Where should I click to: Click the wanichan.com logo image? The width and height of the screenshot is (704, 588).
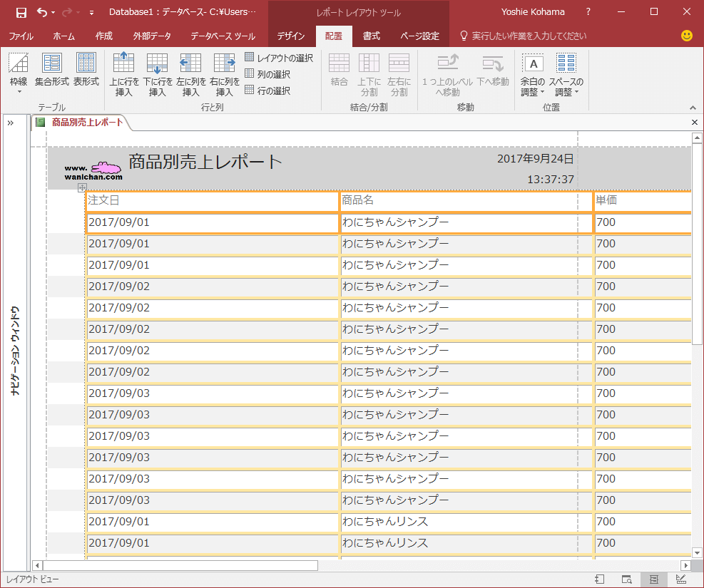coord(93,171)
